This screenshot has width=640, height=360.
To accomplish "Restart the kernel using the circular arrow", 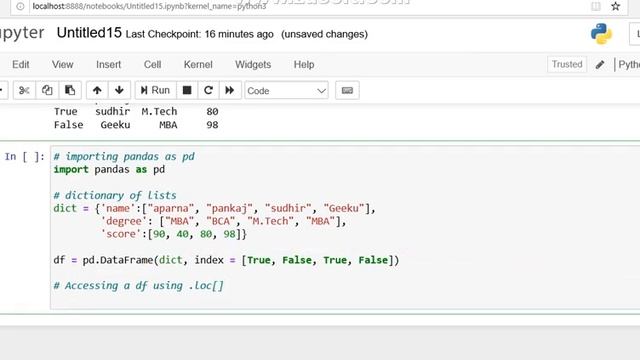I will click(x=209, y=90).
